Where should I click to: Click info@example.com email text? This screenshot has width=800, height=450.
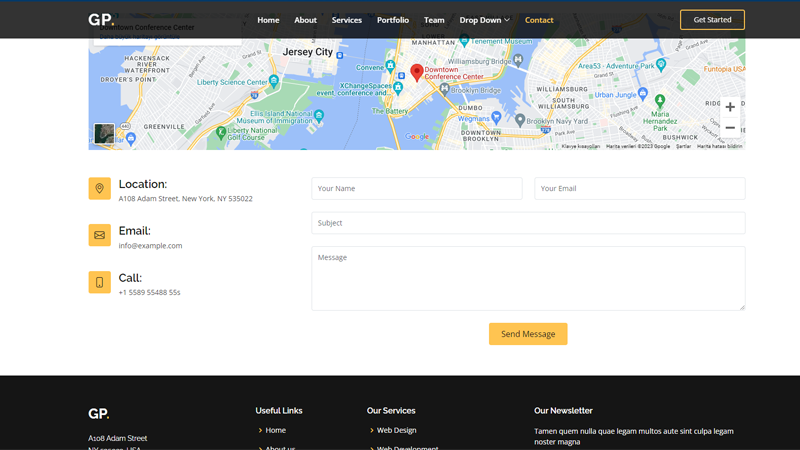coord(150,245)
